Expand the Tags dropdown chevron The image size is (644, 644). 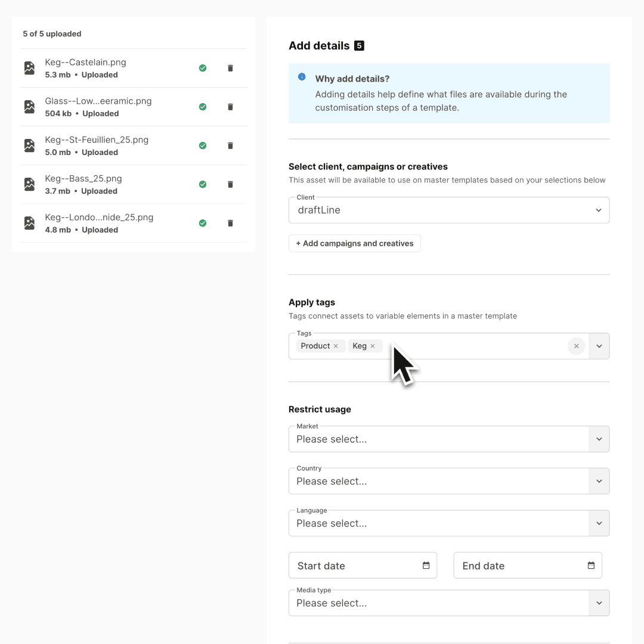click(599, 346)
